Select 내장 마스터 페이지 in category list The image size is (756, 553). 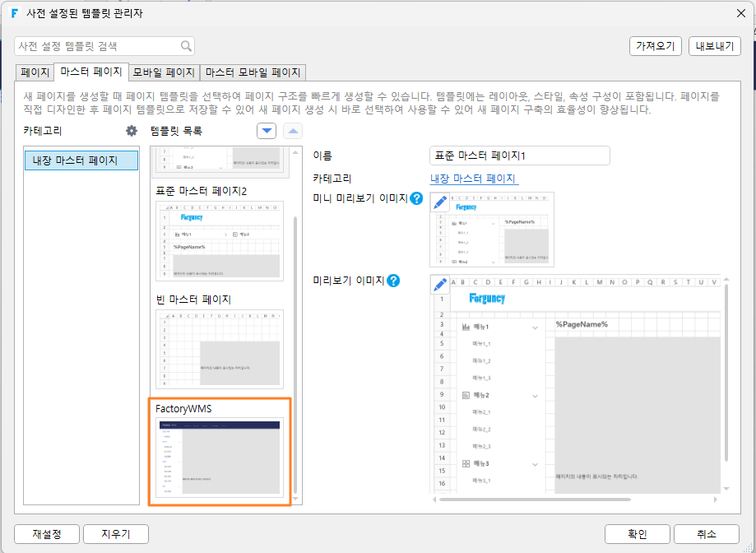pyautogui.click(x=81, y=160)
